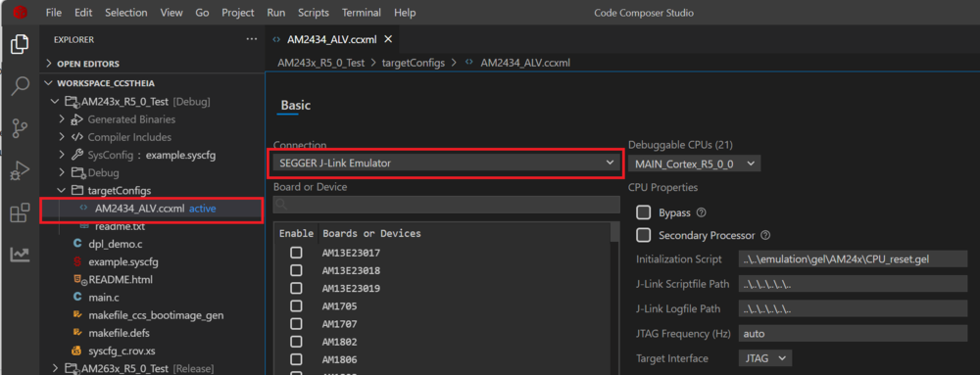Open the Run menu
The width and height of the screenshot is (980, 375).
(x=276, y=13)
